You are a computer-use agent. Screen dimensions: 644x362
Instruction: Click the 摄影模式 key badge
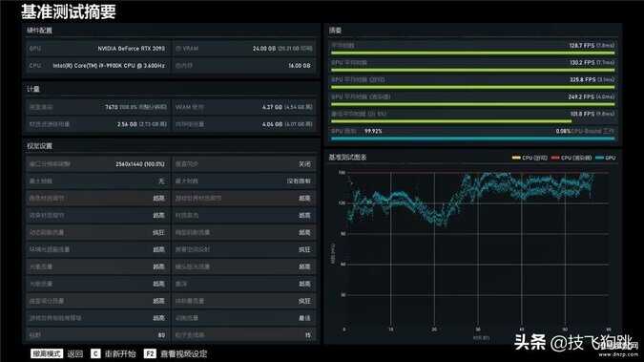[x=47, y=353]
